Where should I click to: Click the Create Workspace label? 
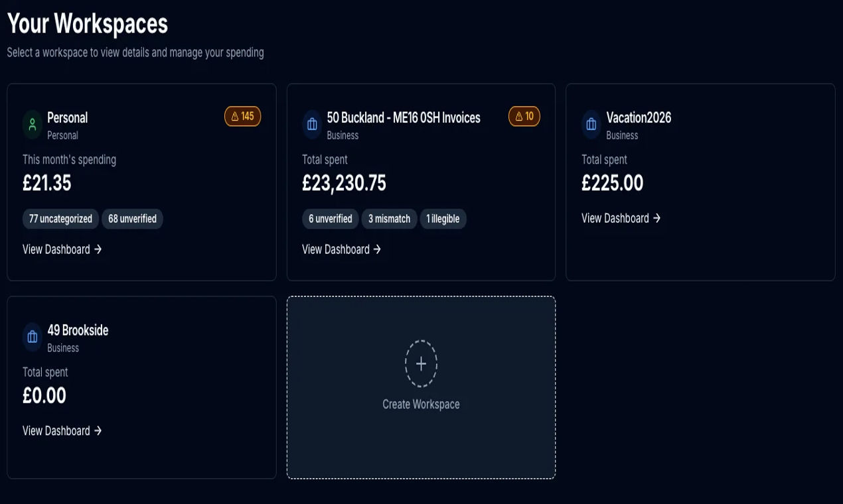[421, 404]
